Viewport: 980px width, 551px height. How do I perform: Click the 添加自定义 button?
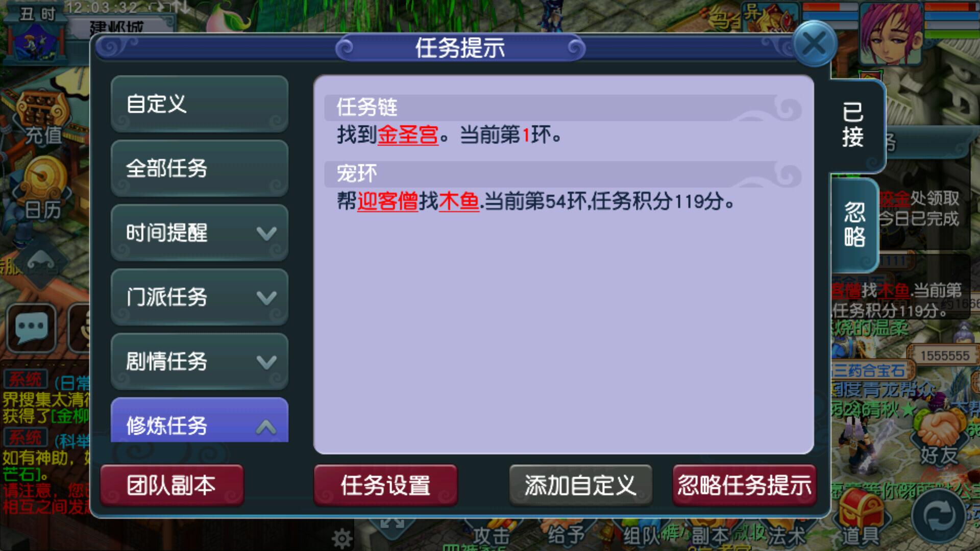(580, 485)
